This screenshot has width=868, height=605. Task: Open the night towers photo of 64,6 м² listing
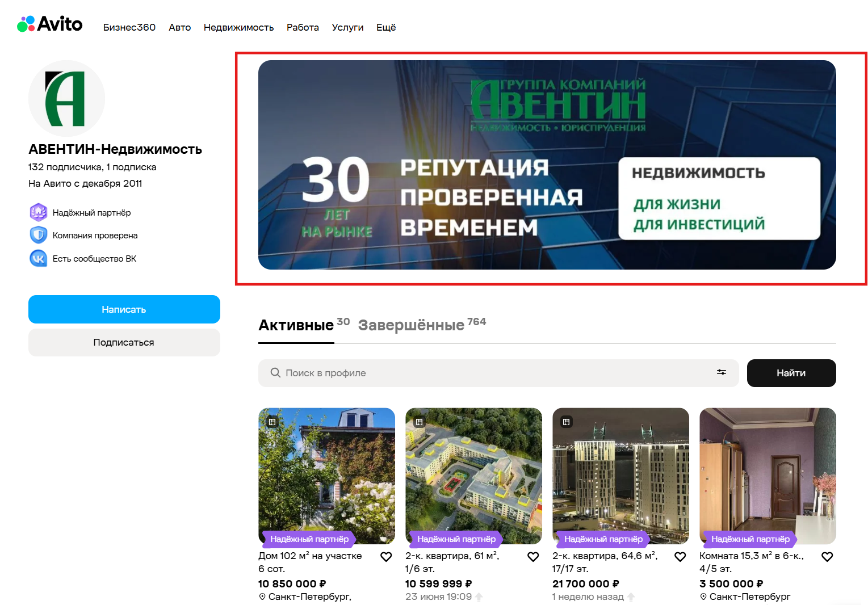pyautogui.click(x=621, y=476)
